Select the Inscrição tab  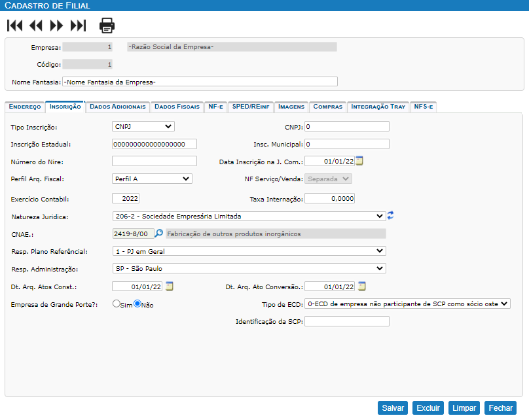(x=65, y=107)
